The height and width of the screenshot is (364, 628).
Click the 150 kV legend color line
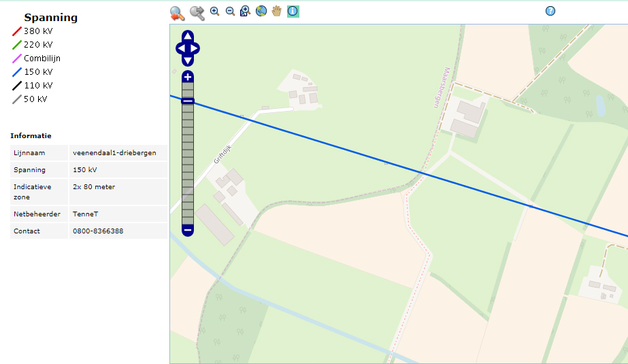click(16, 72)
